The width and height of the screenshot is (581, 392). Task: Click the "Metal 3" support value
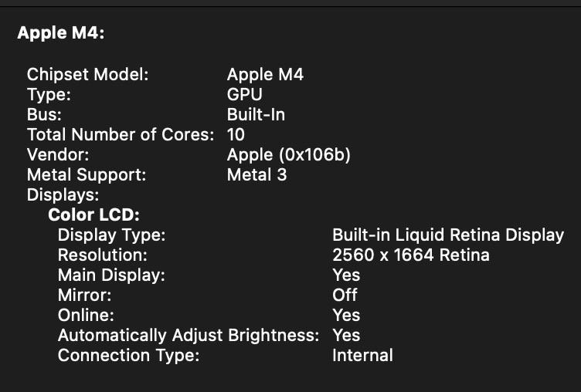[x=257, y=175]
